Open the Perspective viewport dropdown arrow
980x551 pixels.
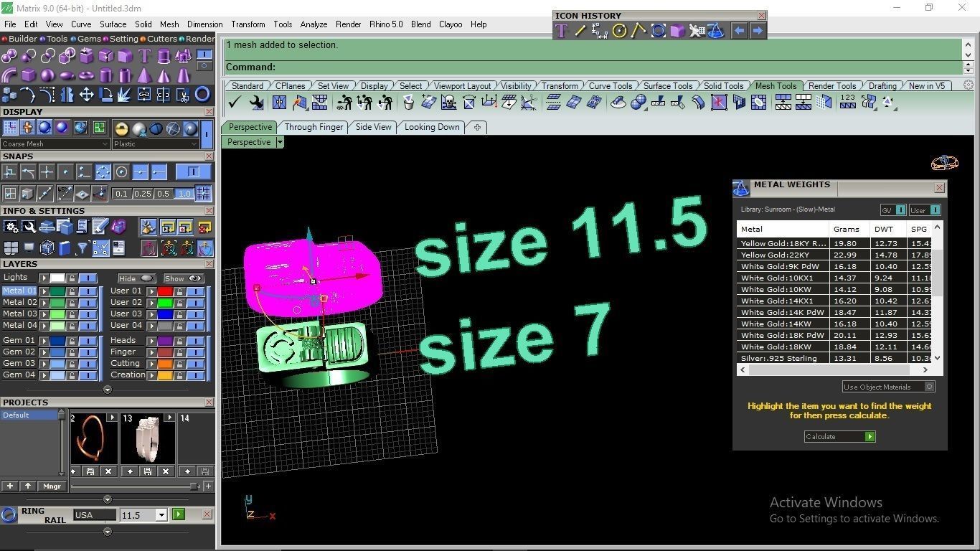pos(280,142)
